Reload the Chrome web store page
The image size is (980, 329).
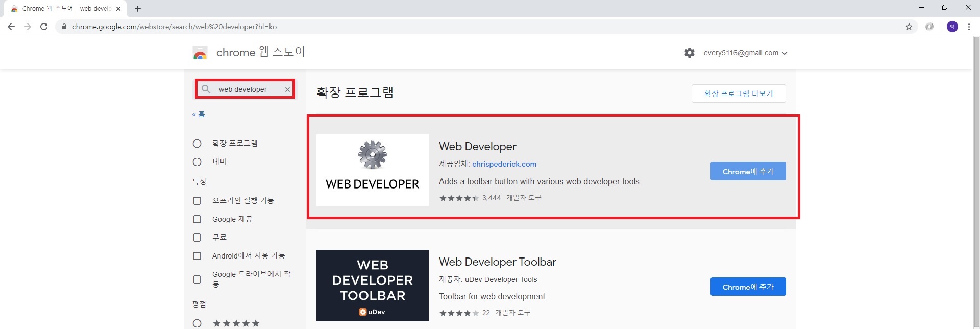click(x=44, y=27)
